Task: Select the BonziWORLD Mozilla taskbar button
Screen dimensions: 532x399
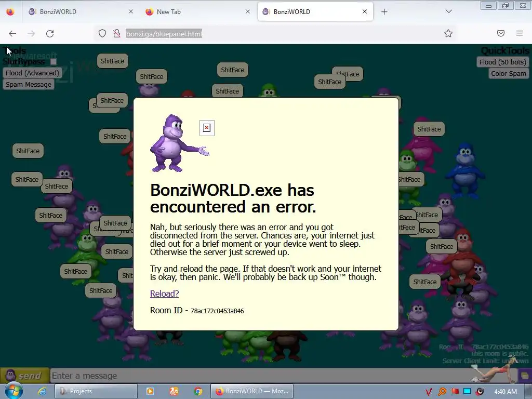Action: [x=252, y=391]
